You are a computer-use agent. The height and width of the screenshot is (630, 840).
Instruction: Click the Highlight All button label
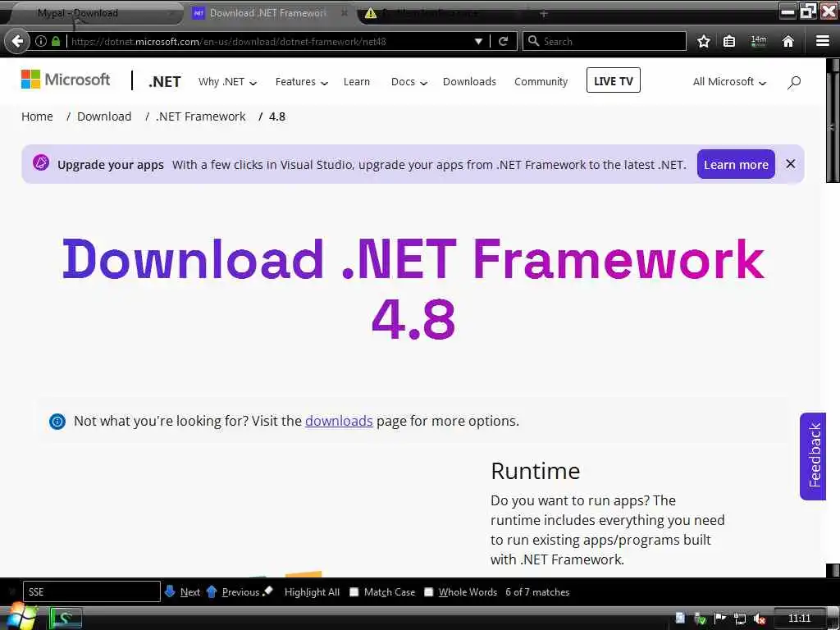312,592
